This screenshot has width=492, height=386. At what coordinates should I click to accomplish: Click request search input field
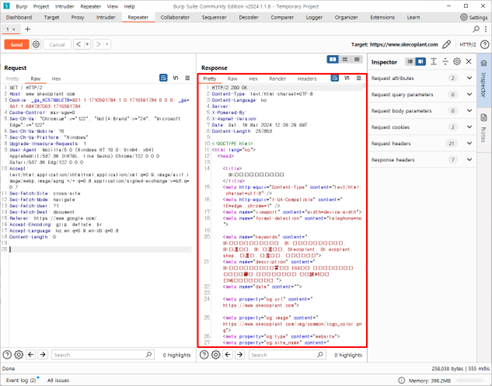103,355
